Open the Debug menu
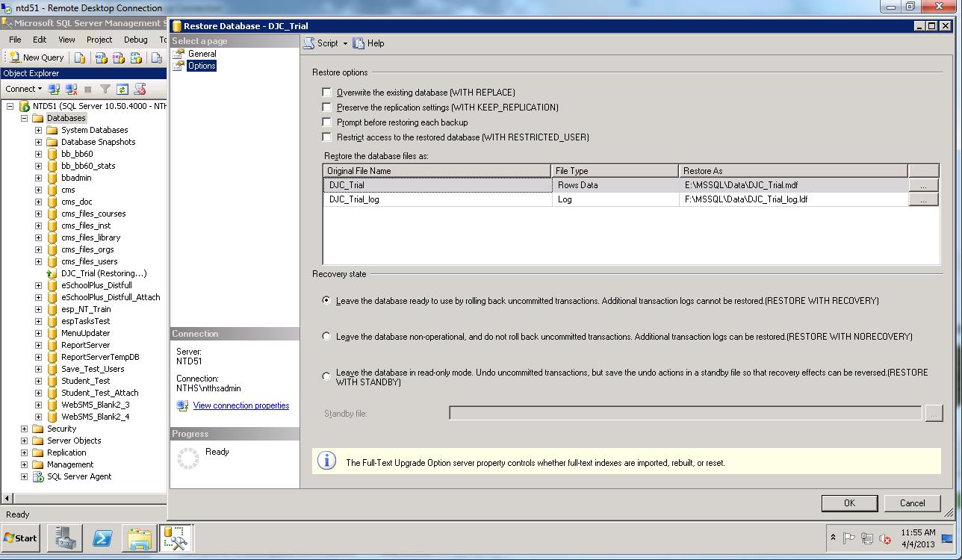This screenshot has width=962, height=560. click(x=135, y=40)
